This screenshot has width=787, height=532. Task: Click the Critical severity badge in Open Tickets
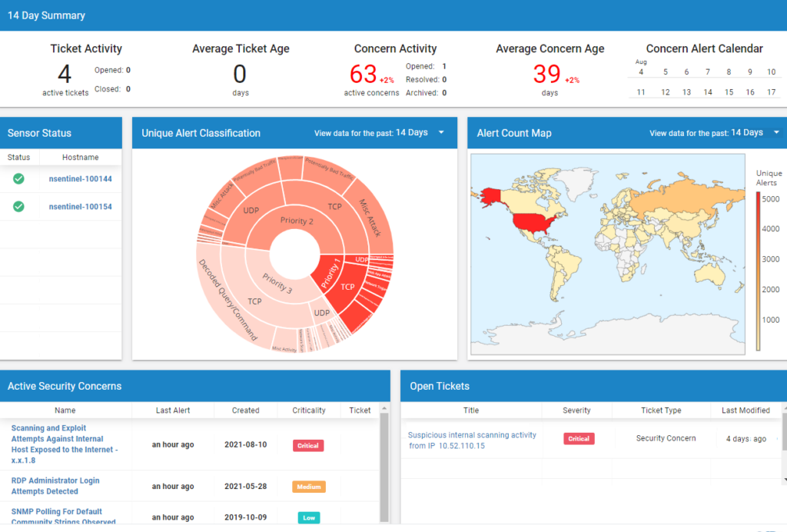pyautogui.click(x=579, y=439)
